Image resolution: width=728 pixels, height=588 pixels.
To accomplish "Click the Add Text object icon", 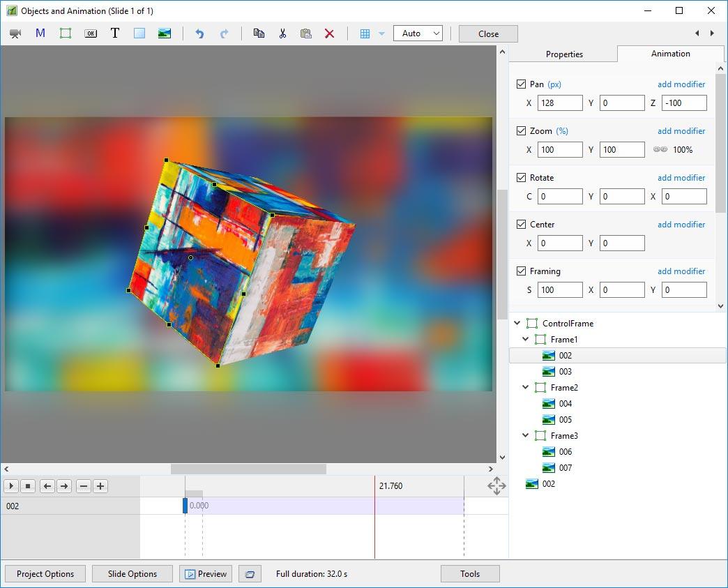I will coord(115,33).
